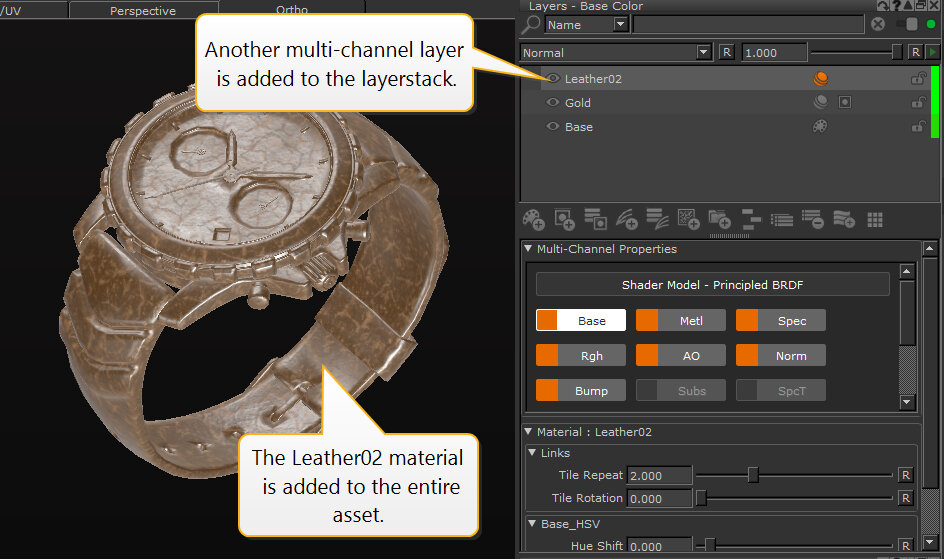The height and width of the screenshot is (559, 944).
Task: Toggle the lock on the Base layer
Action: 917,127
